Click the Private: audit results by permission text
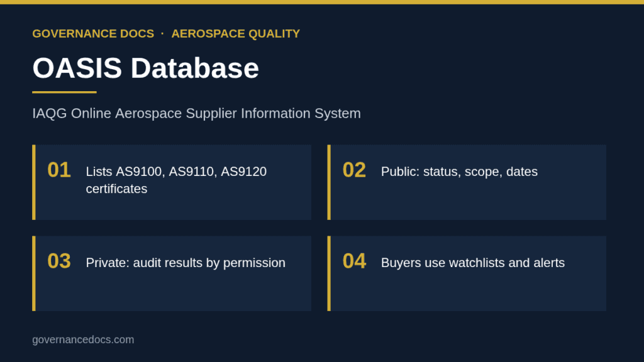Screen dimensions: 644x362 (186, 263)
